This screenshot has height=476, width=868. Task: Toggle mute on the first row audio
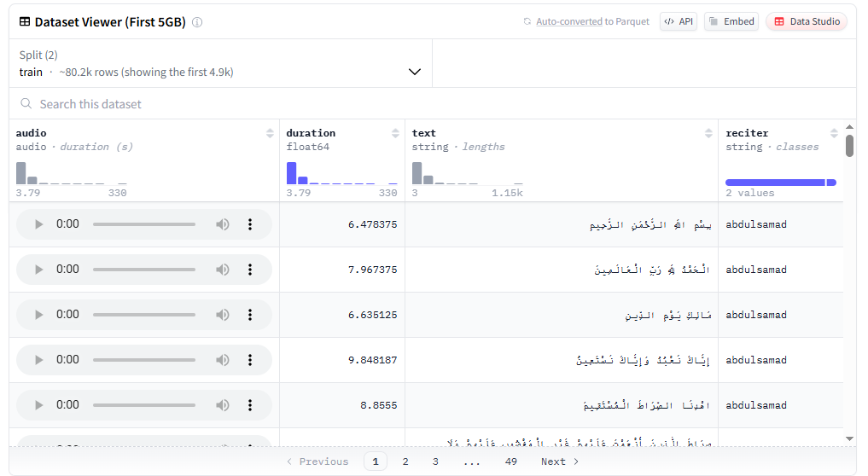(x=222, y=224)
